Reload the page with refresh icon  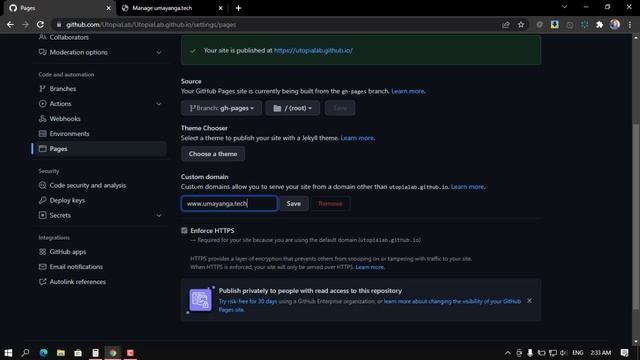point(40,24)
